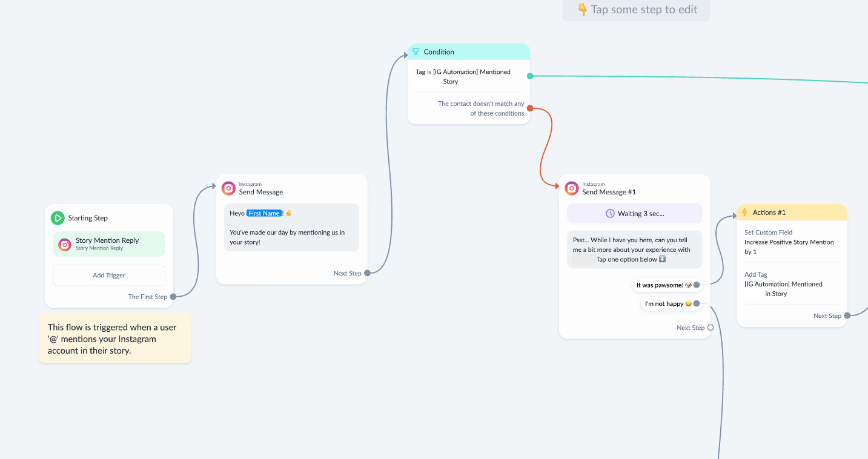The image size is (868, 459).
Task: Click the green Tag condition output connector
Action: click(530, 76)
